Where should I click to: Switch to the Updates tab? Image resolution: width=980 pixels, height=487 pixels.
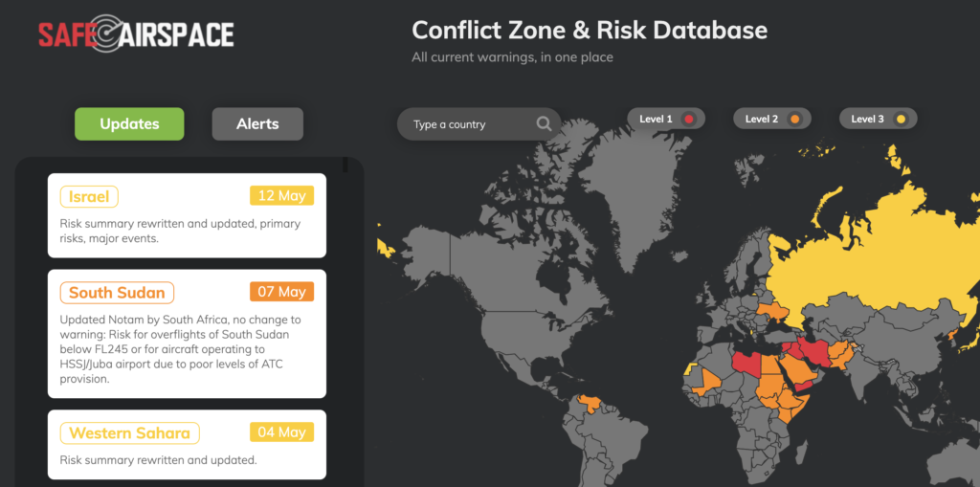click(x=129, y=123)
